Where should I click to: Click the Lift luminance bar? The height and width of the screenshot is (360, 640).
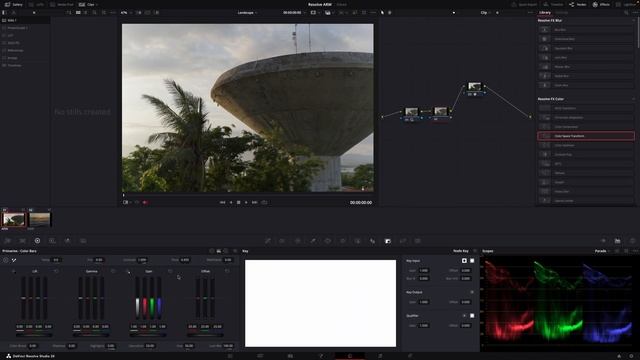(23, 298)
